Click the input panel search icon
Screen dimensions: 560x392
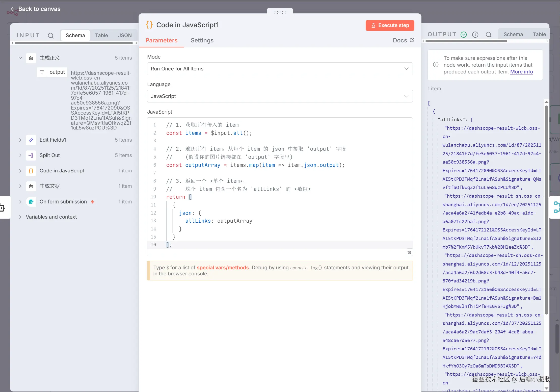(x=51, y=35)
